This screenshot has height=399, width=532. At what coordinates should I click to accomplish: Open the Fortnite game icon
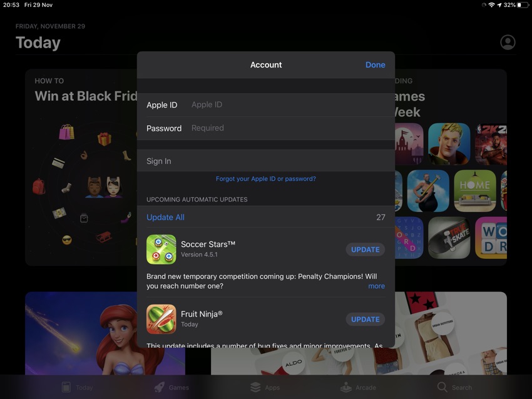tap(449, 144)
